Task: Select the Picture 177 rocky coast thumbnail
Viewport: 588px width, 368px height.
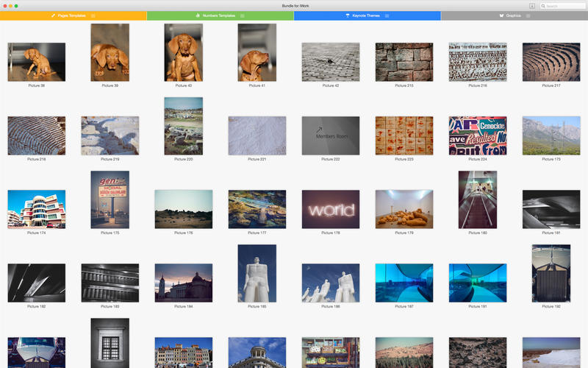Action: coord(257,209)
